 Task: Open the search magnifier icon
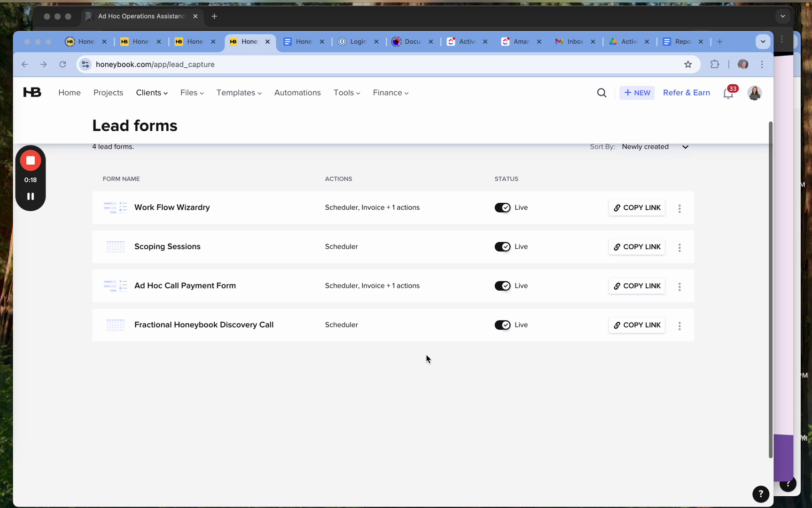pyautogui.click(x=601, y=93)
